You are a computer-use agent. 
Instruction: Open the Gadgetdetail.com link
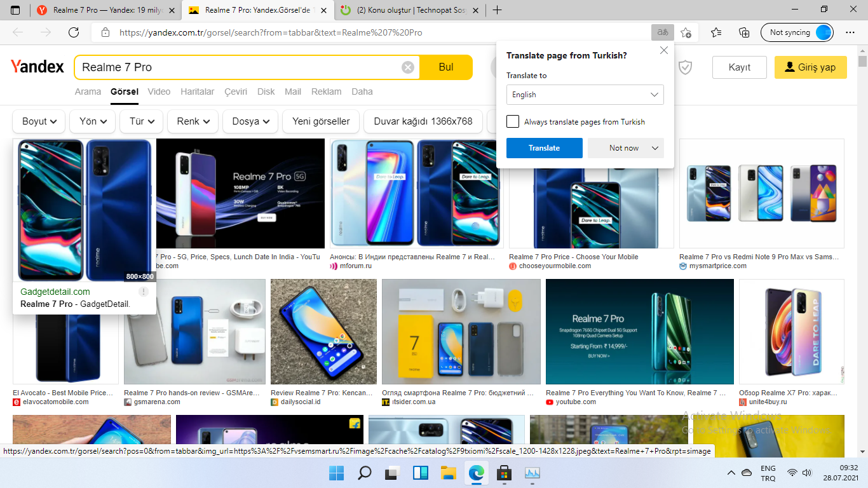55,292
